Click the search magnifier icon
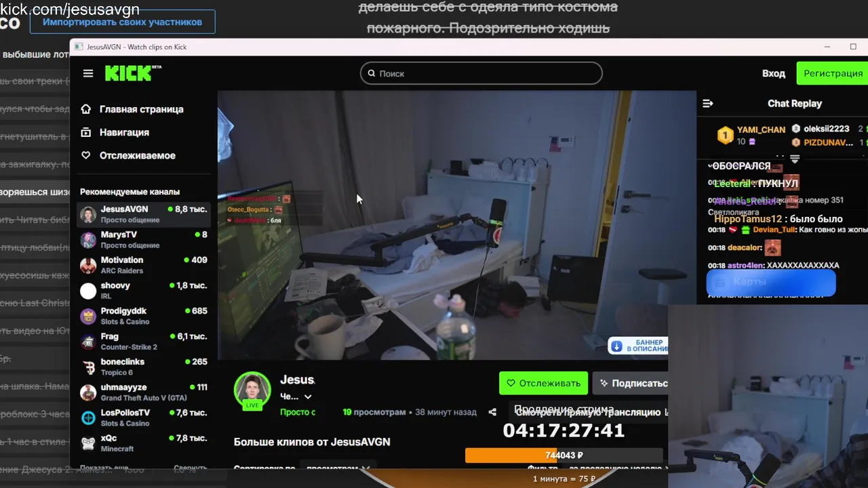Viewport: 868px width, 488px height. coord(371,73)
